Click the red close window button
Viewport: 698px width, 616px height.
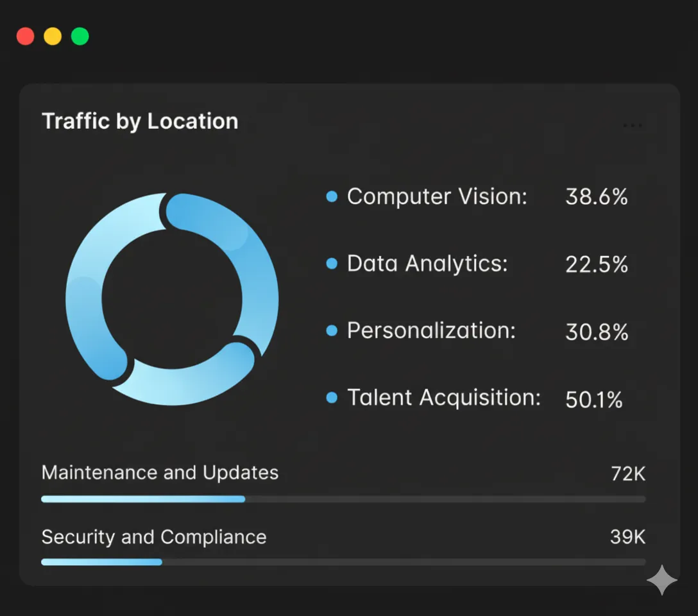(25, 36)
